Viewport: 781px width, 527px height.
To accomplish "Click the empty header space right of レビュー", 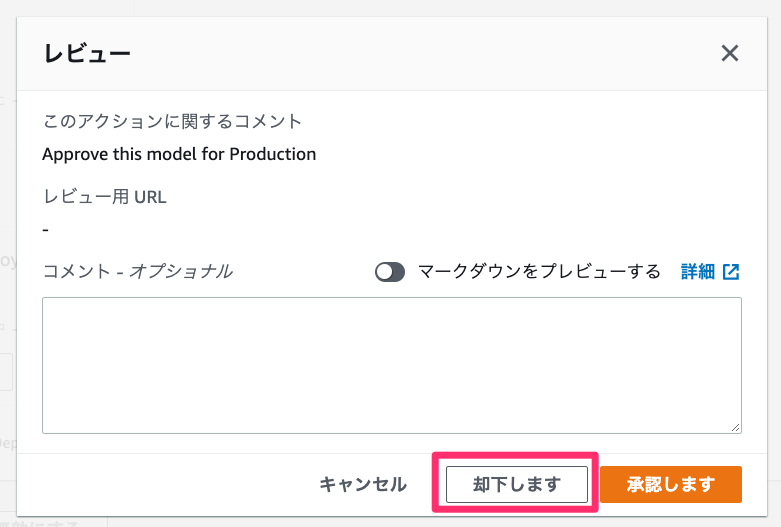I will [x=400, y=53].
